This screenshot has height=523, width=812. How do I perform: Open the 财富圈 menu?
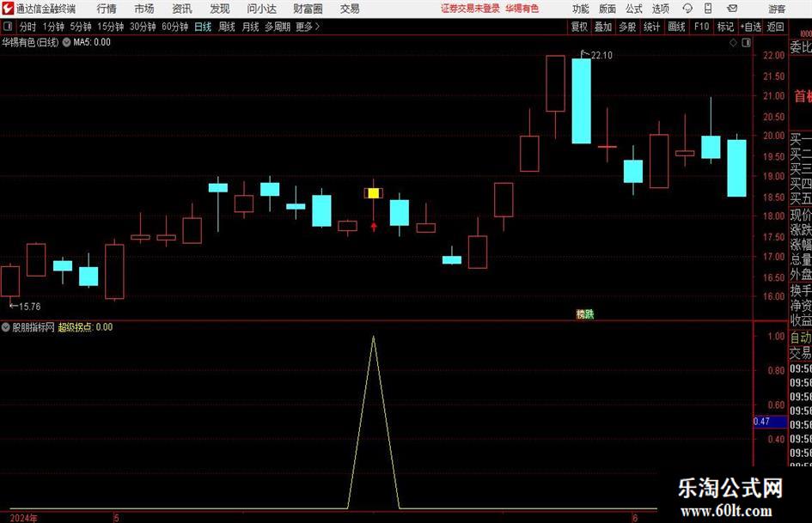tap(308, 9)
